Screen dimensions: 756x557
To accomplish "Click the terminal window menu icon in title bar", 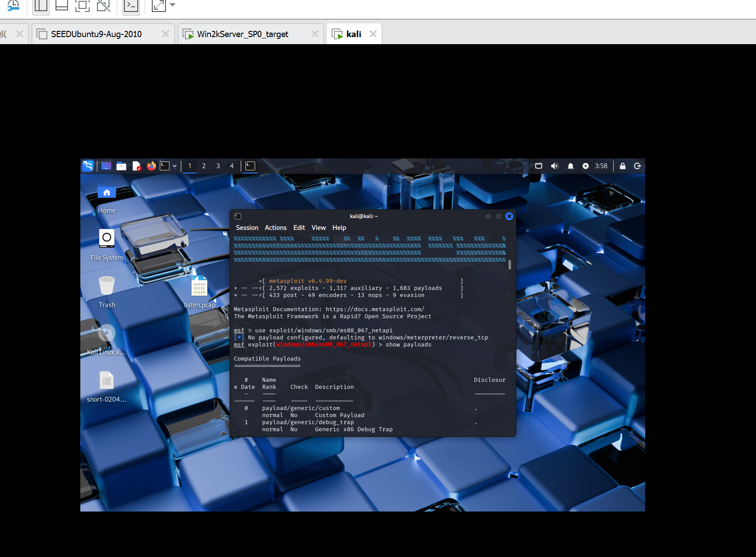I will coord(238,216).
